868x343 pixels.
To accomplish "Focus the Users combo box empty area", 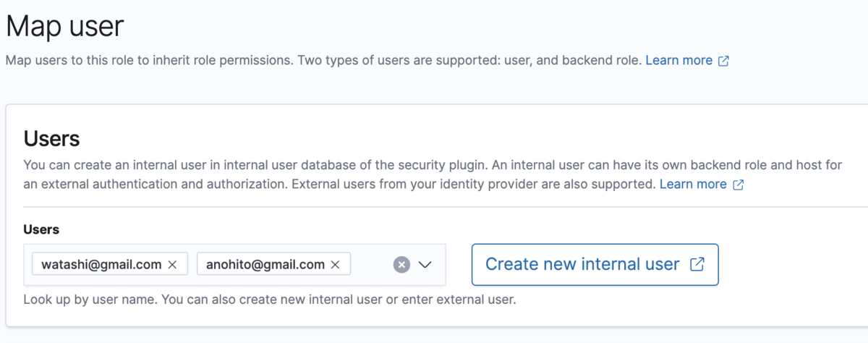I will pos(370,265).
